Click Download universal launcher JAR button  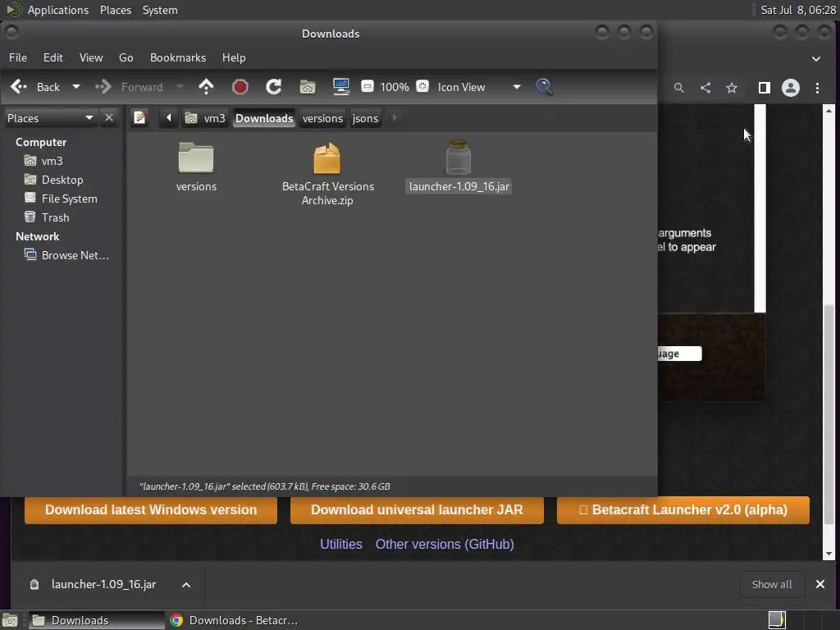click(417, 509)
